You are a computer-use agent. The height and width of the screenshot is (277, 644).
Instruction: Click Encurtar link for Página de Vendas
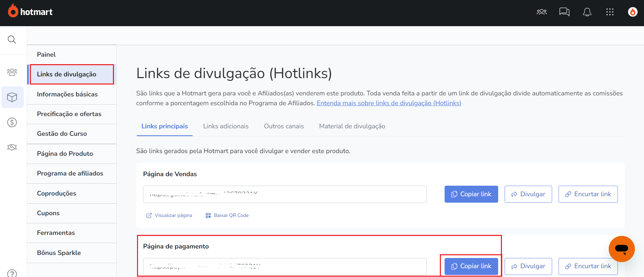[x=588, y=194]
